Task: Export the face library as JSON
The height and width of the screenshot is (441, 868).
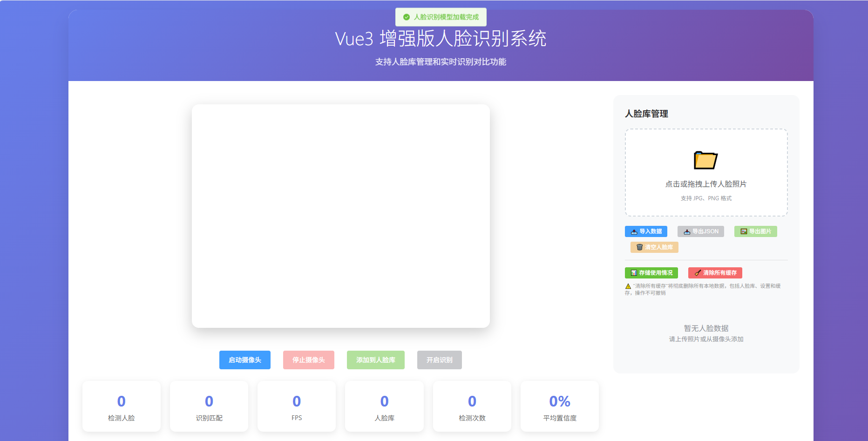Action: click(701, 231)
